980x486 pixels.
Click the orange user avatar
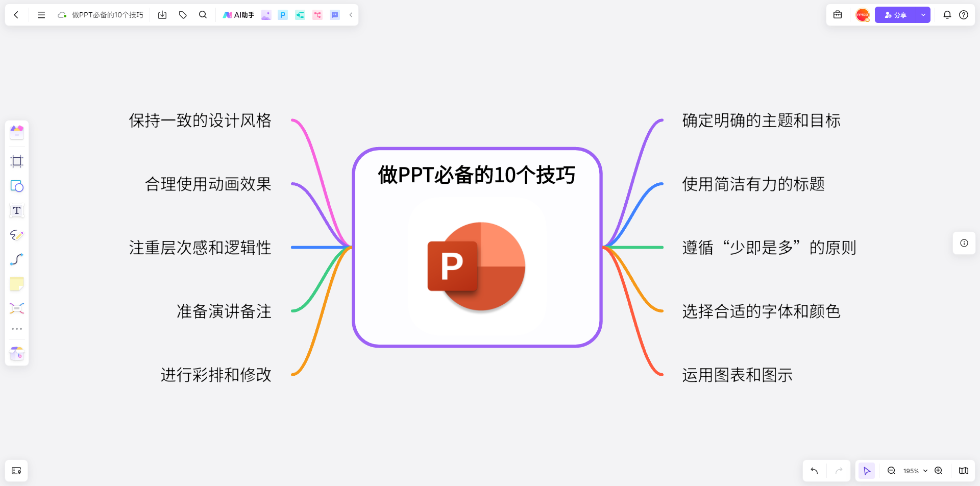click(x=863, y=15)
